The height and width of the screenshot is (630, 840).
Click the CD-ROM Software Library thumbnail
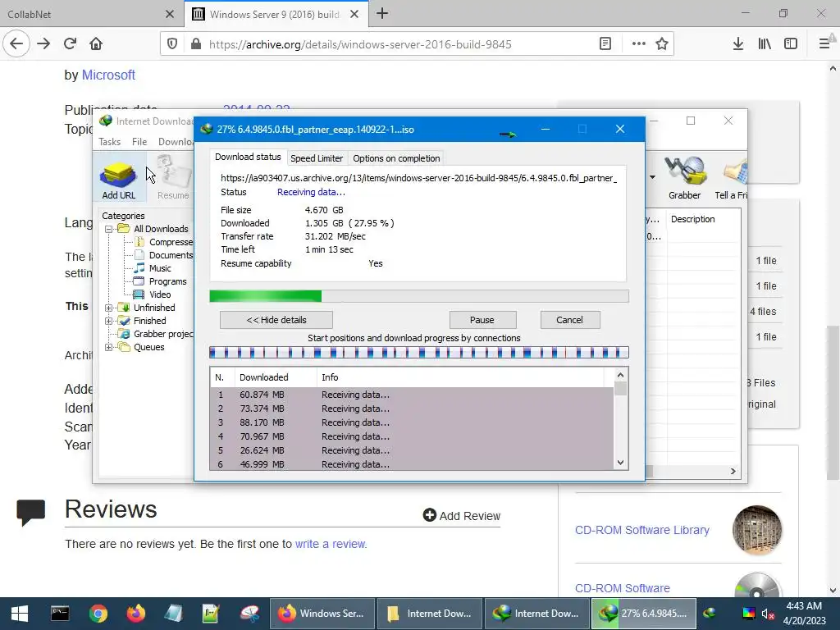(757, 530)
